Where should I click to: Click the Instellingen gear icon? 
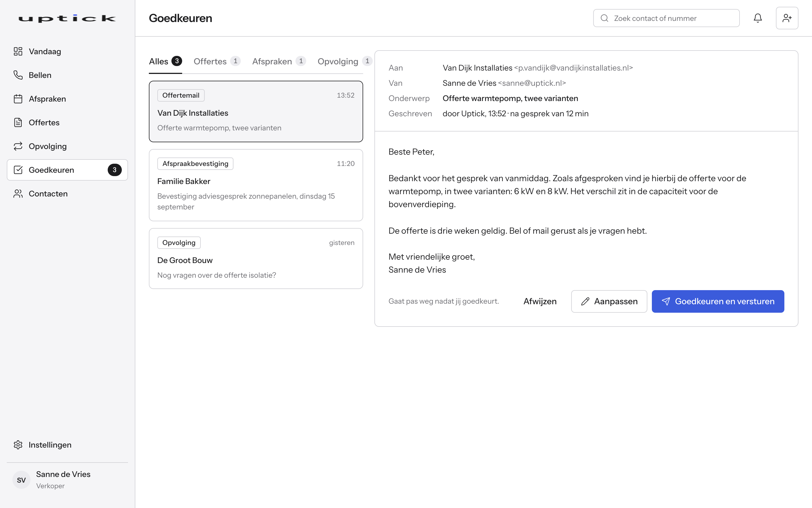tap(18, 445)
